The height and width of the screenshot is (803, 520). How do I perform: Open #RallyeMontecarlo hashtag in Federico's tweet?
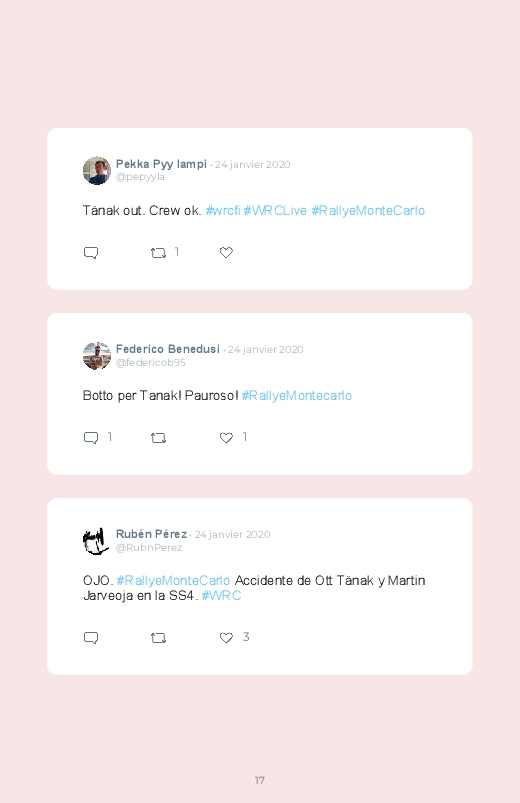pyautogui.click(x=297, y=395)
